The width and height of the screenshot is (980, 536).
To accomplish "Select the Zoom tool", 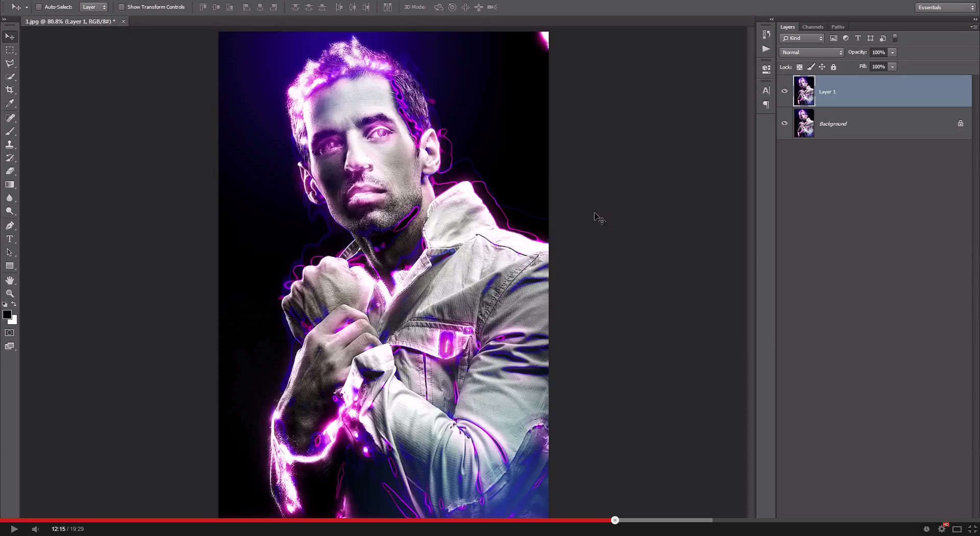I will 10,294.
